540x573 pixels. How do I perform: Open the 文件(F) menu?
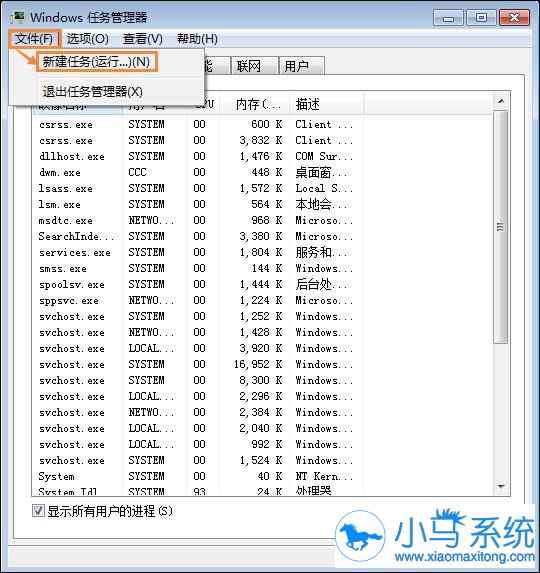[x=34, y=39]
